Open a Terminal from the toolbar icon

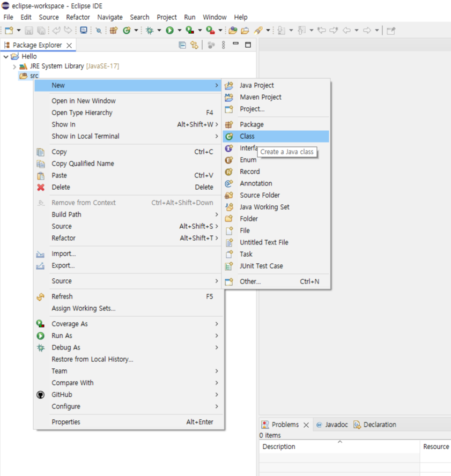(x=84, y=30)
